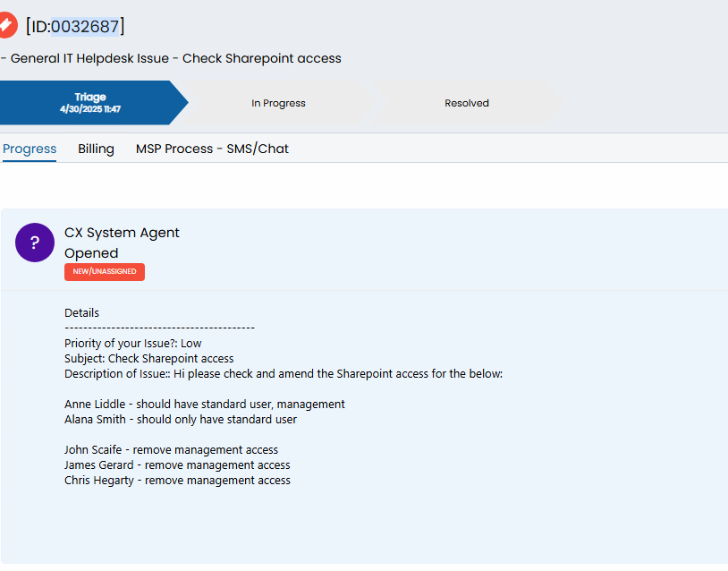This screenshot has height=571, width=728.
Task: Click the Chris Hegarty remove access line
Action: 177,481
